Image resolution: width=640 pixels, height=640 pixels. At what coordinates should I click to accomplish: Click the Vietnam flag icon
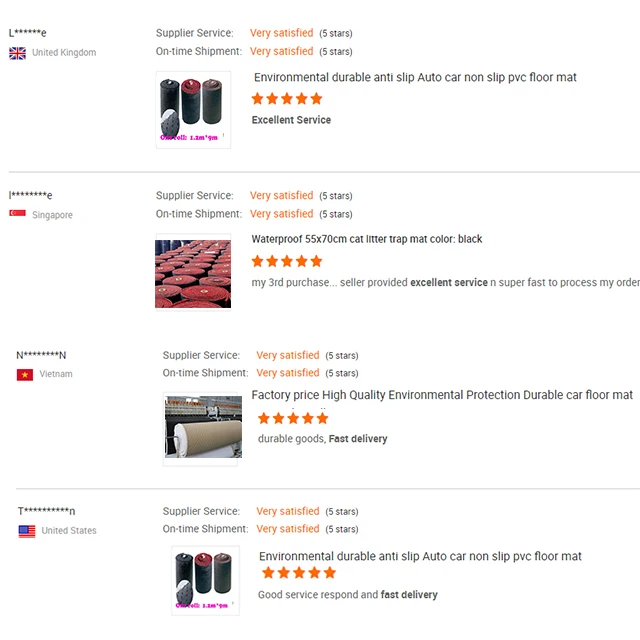coord(25,374)
